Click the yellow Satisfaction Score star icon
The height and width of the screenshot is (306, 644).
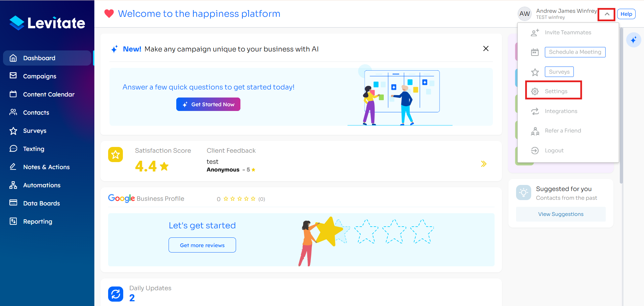pos(116,155)
